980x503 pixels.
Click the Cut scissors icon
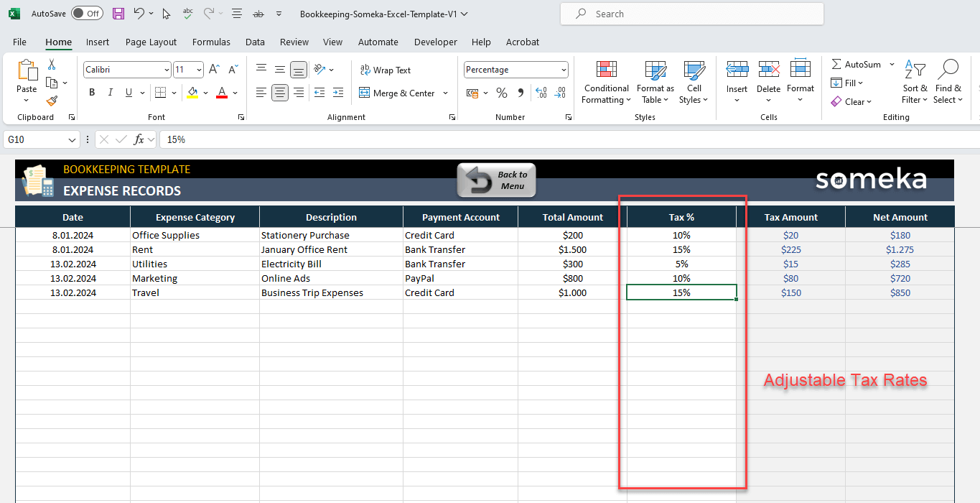pyautogui.click(x=52, y=65)
